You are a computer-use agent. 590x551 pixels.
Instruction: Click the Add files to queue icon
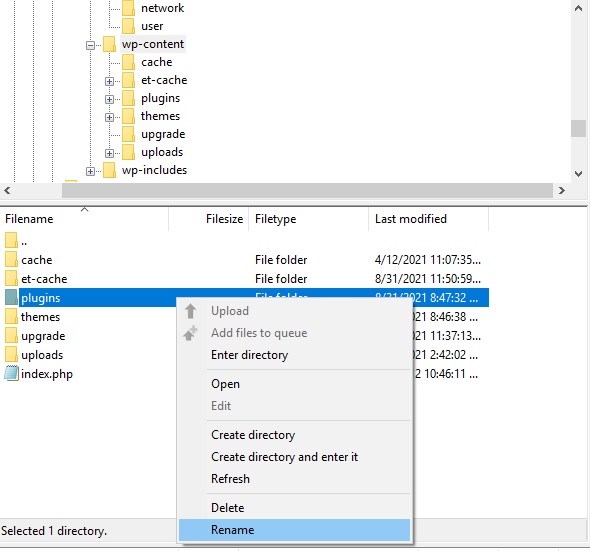coord(190,333)
